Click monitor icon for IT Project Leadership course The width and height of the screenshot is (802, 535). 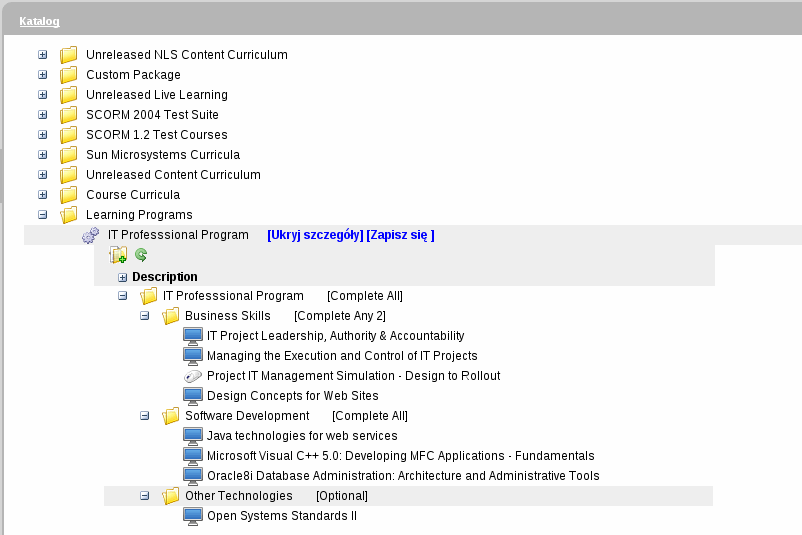[193, 336]
